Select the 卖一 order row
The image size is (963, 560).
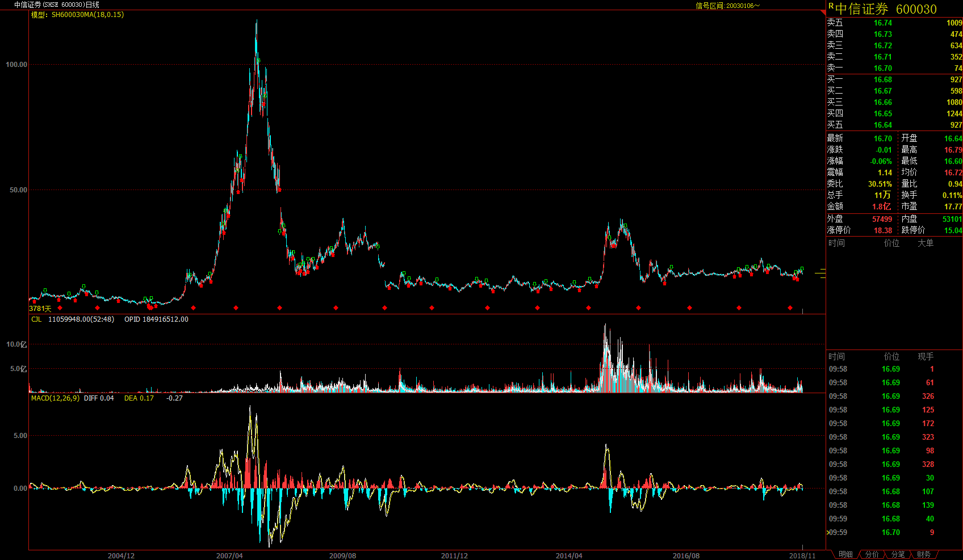[894, 68]
